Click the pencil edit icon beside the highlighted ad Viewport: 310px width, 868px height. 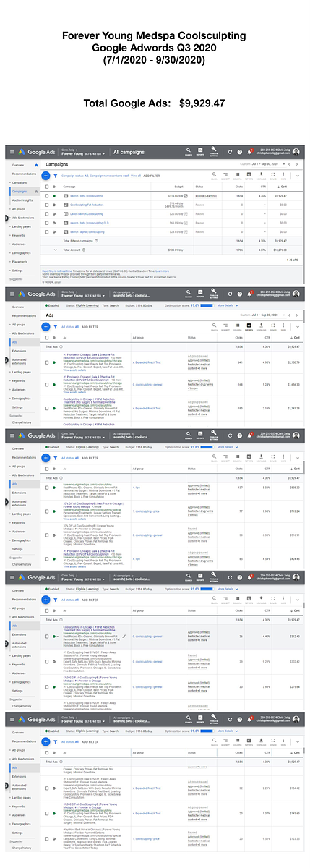pos(124,636)
